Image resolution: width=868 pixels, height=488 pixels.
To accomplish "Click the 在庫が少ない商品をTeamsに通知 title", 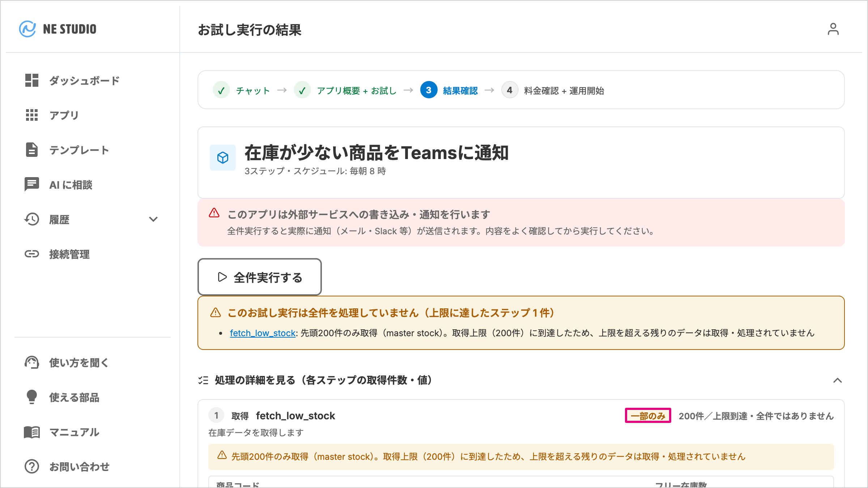I will pyautogui.click(x=376, y=153).
